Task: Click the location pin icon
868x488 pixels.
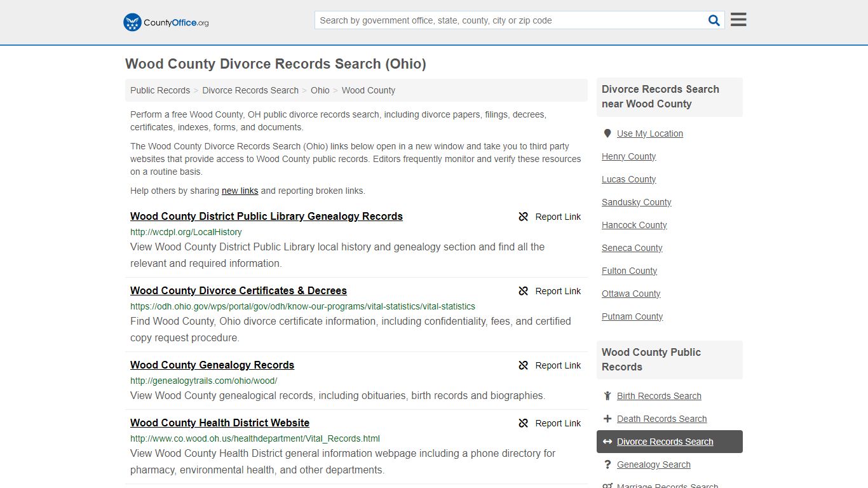Action: coord(607,133)
